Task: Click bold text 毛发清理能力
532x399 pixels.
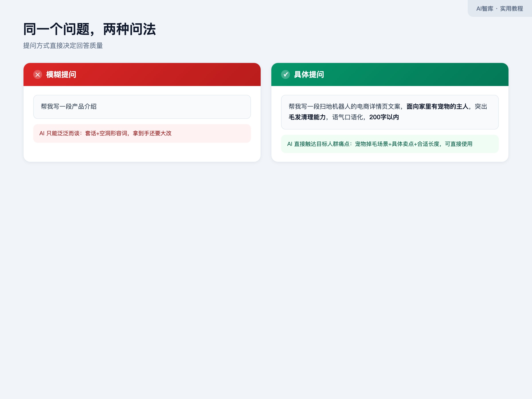Action: coord(307,117)
